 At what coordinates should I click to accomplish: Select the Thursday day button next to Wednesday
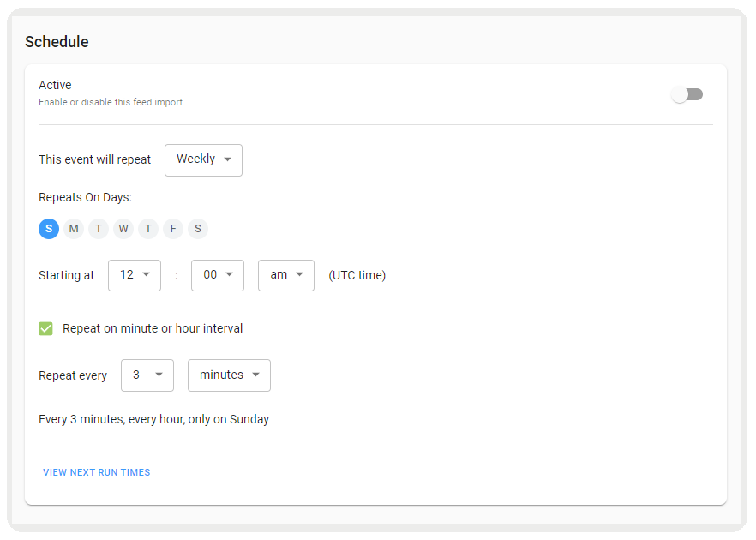[148, 229]
